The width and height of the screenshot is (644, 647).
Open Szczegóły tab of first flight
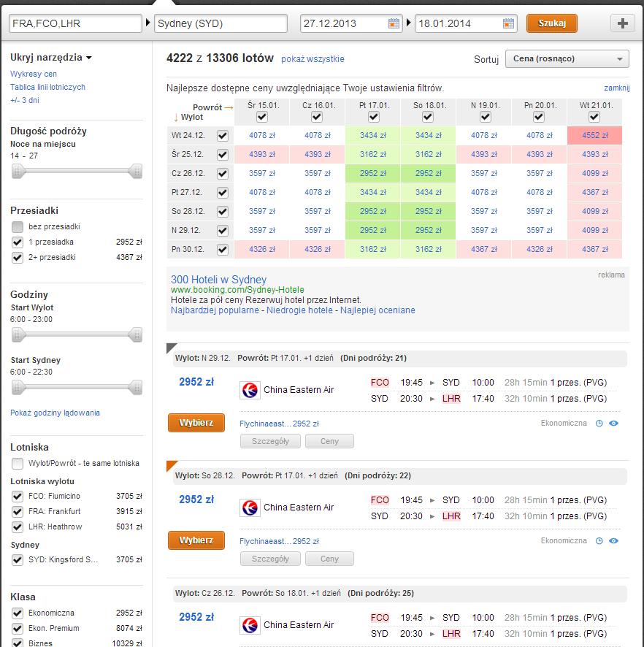click(x=270, y=441)
